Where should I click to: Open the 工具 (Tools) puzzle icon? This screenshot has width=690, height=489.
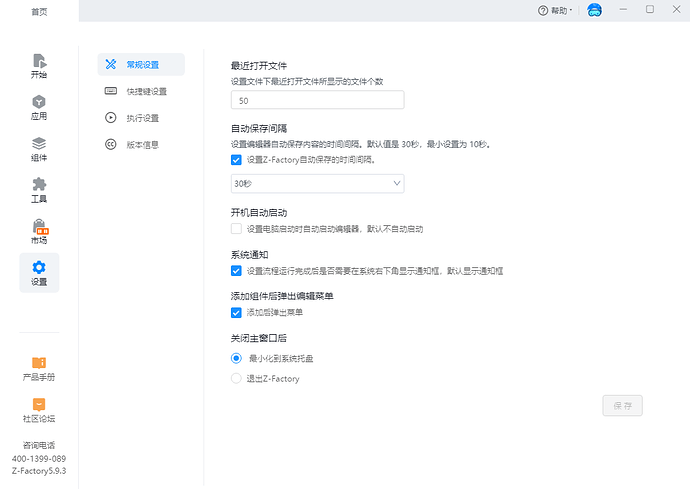(x=39, y=186)
